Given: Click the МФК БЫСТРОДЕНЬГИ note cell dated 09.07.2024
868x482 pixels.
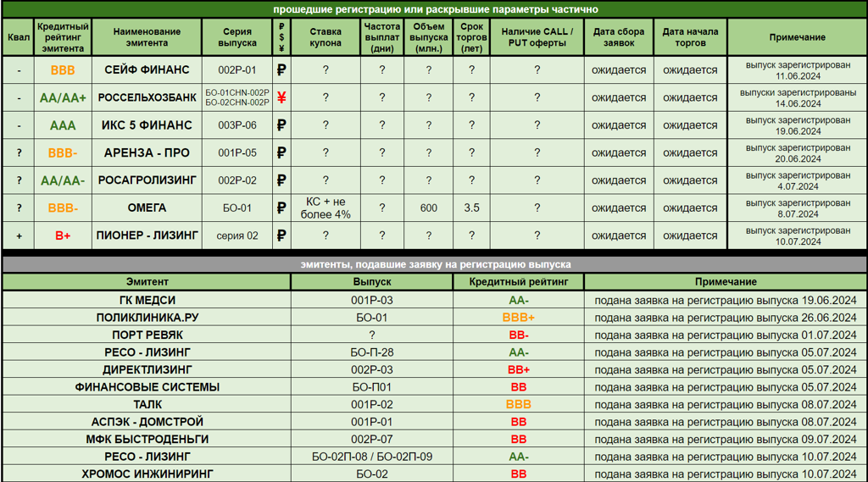Looking at the screenshot, I should [x=725, y=439].
